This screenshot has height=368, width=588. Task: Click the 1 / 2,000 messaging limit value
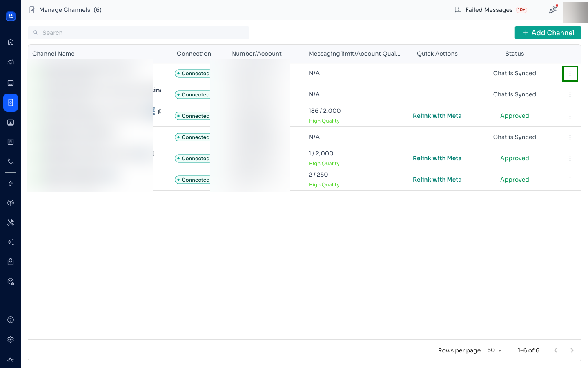pyautogui.click(x=321, y=153)
